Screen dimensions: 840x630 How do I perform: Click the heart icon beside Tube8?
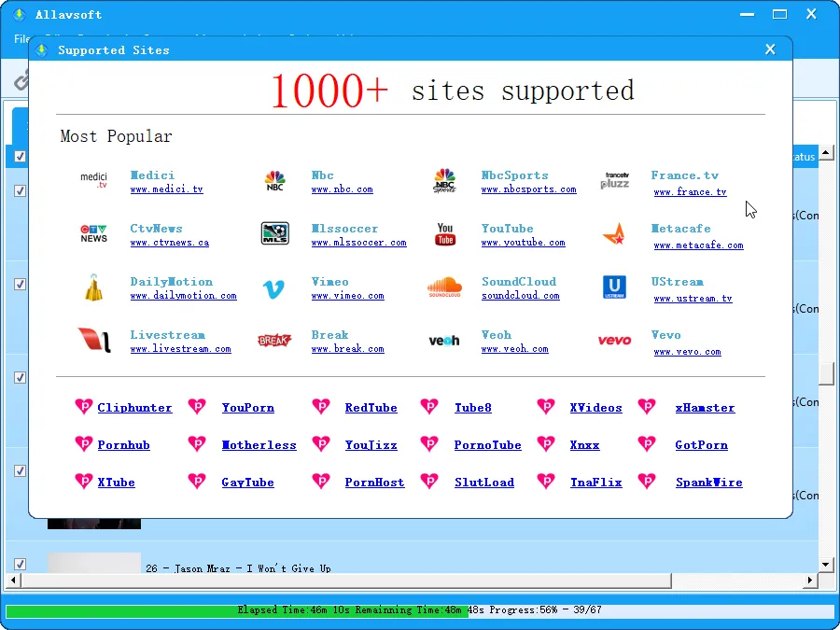coord(429,407)
